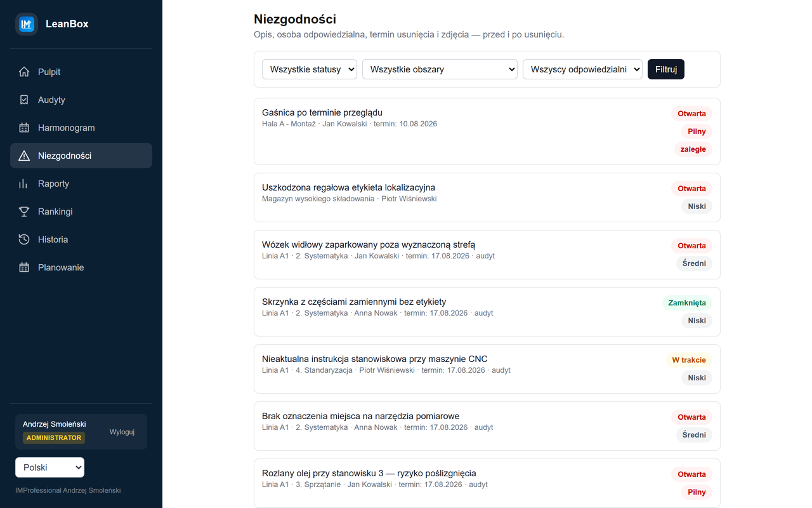Click the Wyloguj button
Viewport: 812px width, 508px height.
pos(122,432)
